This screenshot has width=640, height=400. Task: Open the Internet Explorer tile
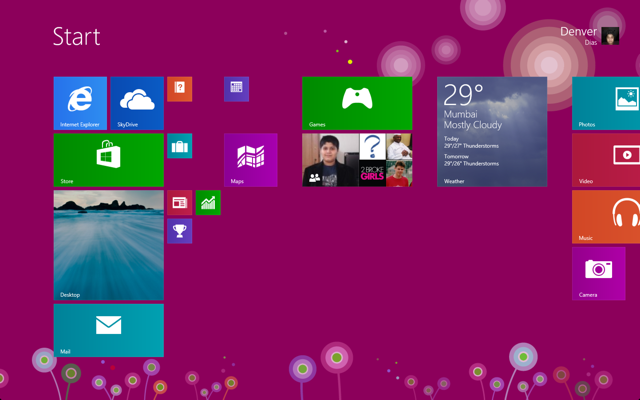tap(80, 103)
